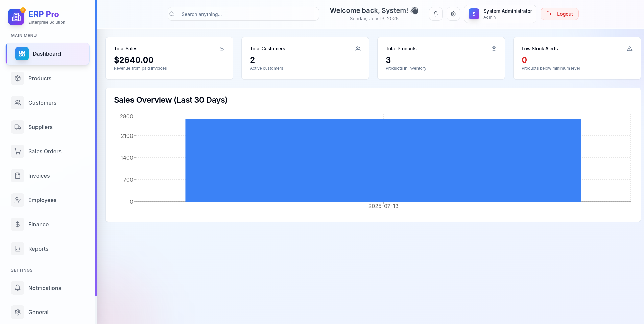Image resolution: width=644 pixels, height=324 pixels.
Task: Click the blue sales bar for 2025-07-13
Action: 383,160
